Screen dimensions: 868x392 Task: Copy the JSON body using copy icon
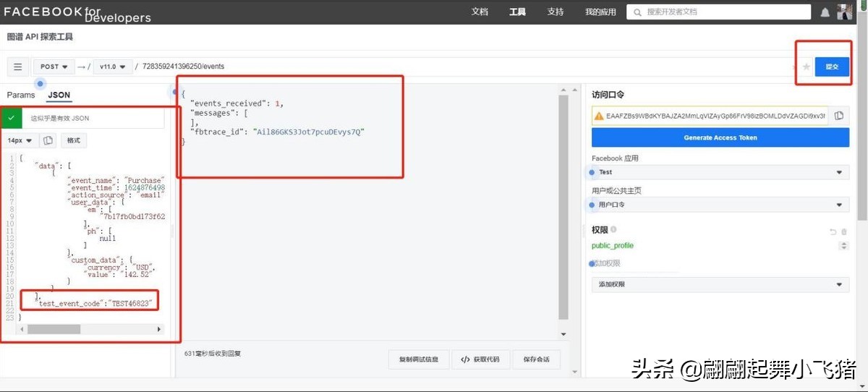tap(48, 140)
